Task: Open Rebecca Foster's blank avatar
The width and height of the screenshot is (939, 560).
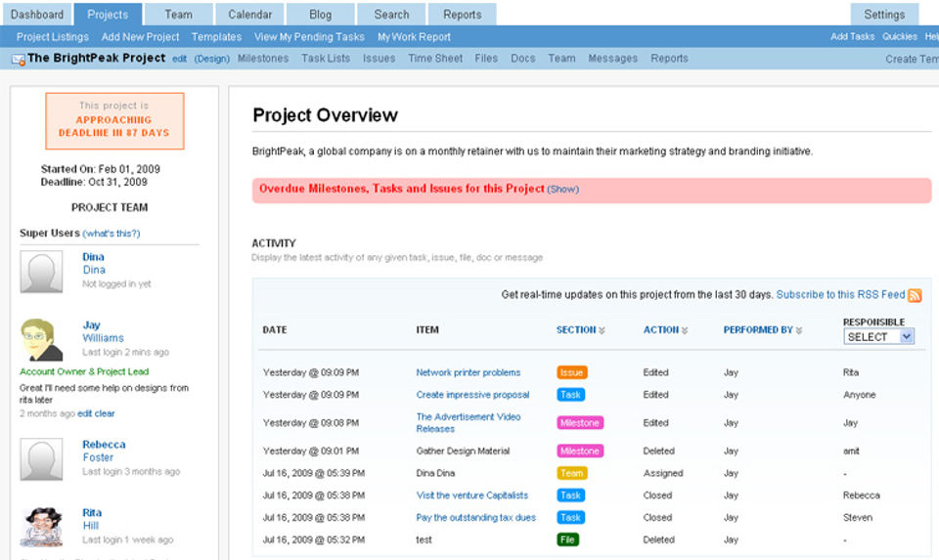Action: (41, 459)
